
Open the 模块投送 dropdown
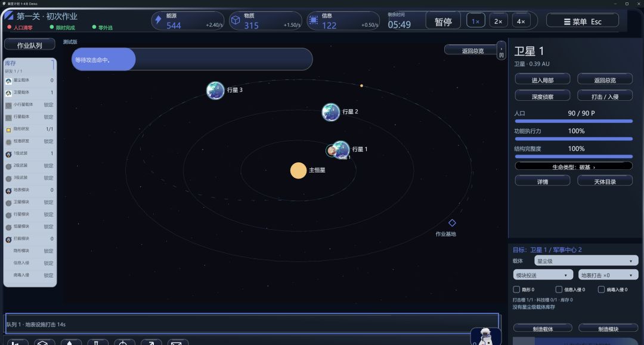[543, 275]
